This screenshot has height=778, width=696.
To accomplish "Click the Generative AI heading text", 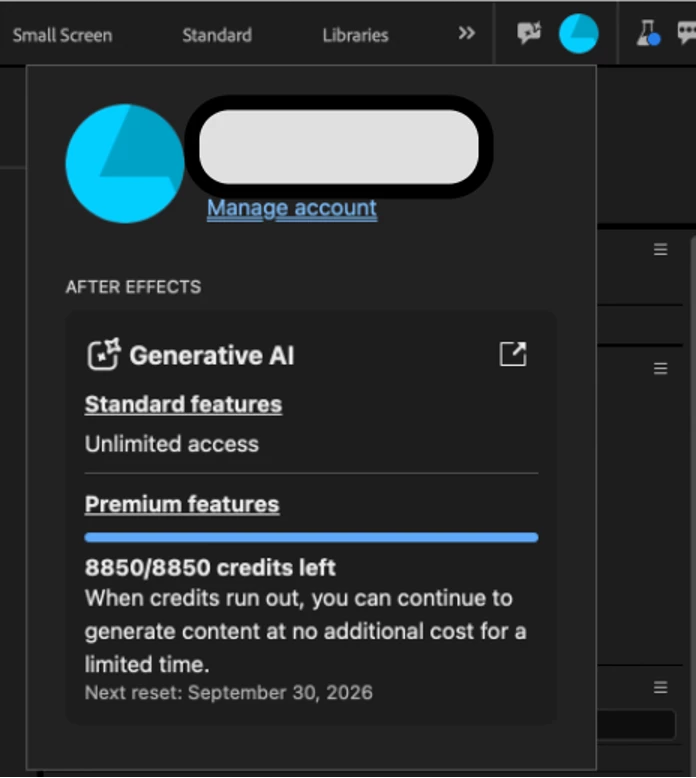I will (x=212, y=355).
